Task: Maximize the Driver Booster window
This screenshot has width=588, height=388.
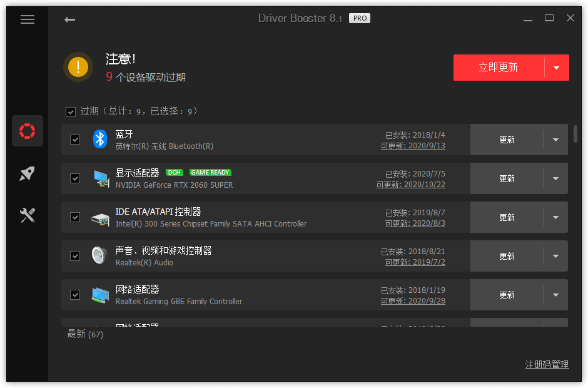Action: [549, 18]
